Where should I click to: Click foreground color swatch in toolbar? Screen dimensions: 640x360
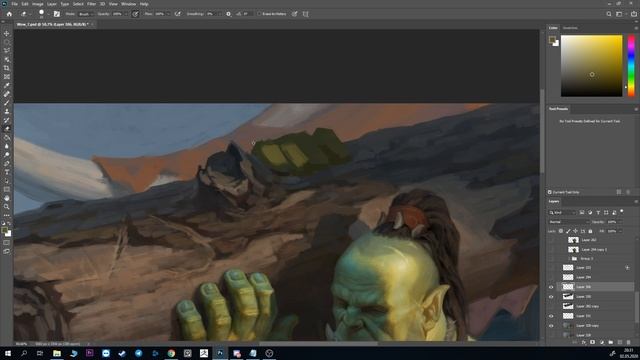click(x=4, y=231)
